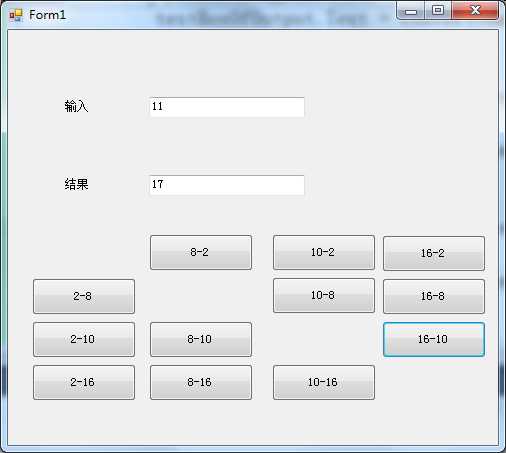Run the 2-16 conversion

click(x=84, y=382)
